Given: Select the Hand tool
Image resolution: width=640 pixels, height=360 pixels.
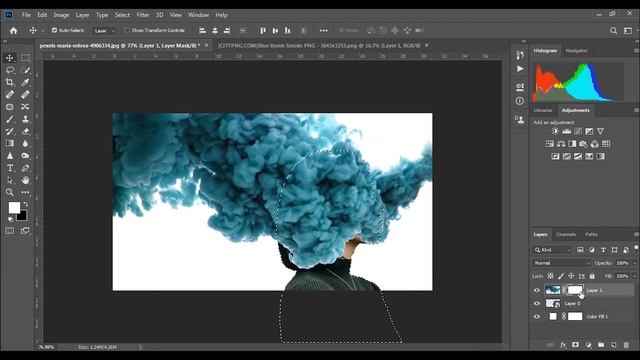Looking at the screenshot, I should pyautogui.click(x=25, y=180).
